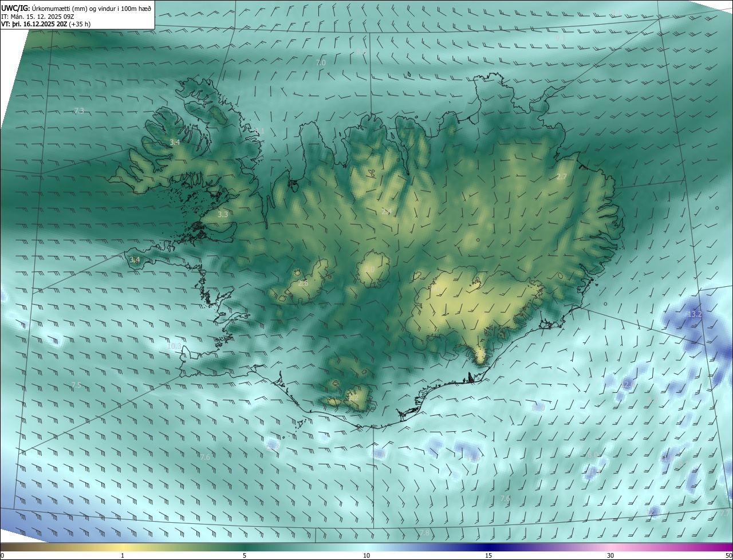Image resolution: width=733 pixels, height=560 pixels.
Task: Click the 7.7 value label on the map
Action: pyautogui.click(x=724, y=514)
